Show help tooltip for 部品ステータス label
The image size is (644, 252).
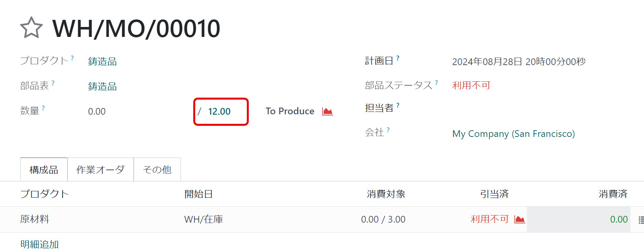click(x=436, y=83)
